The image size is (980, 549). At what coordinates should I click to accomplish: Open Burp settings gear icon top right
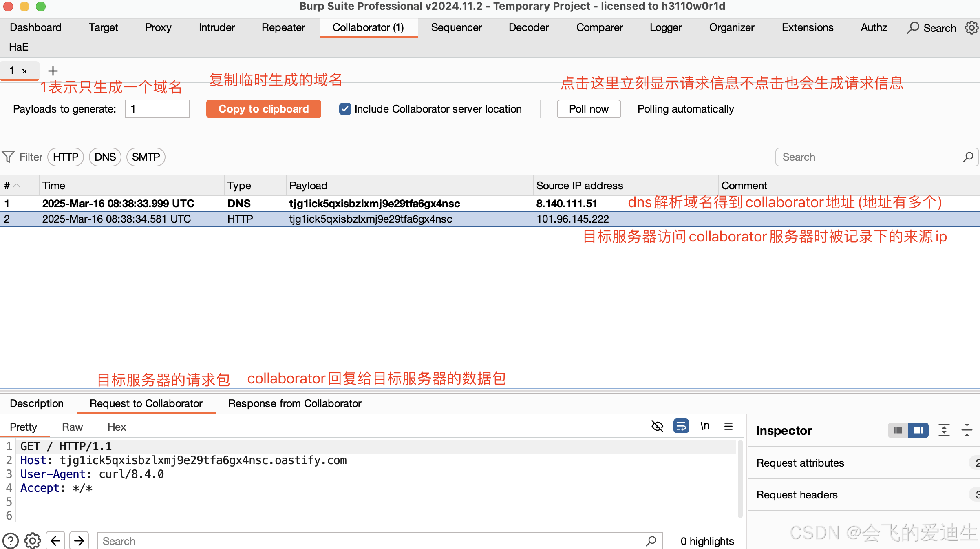(971, 28)
